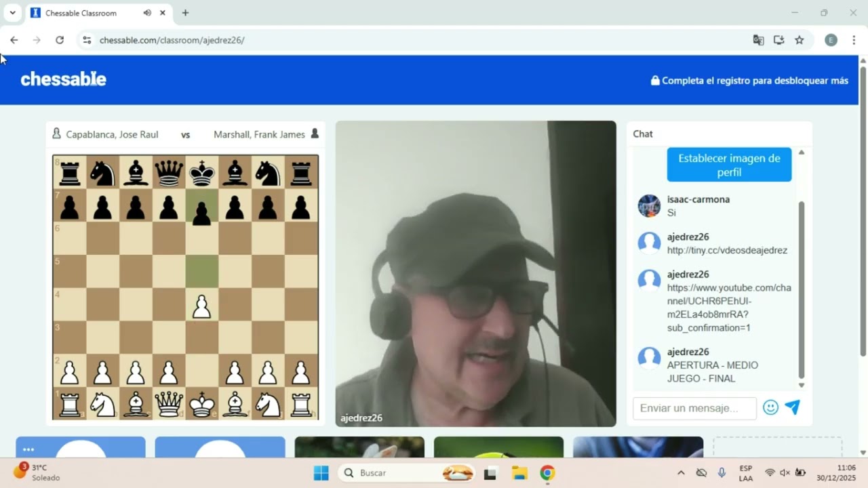Select the black king on e8
The image size is (868, 488).
tap(201, 173)
